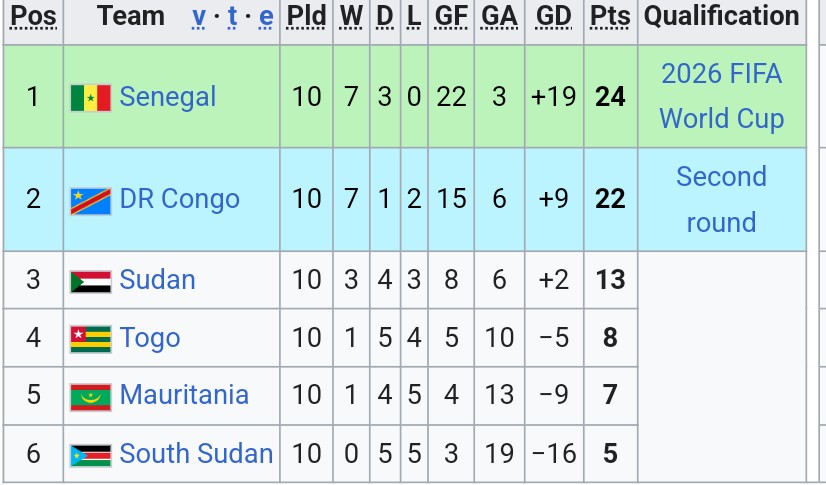Click the Pld column header
The image size is (826, 485).
[x=306, y=17]
